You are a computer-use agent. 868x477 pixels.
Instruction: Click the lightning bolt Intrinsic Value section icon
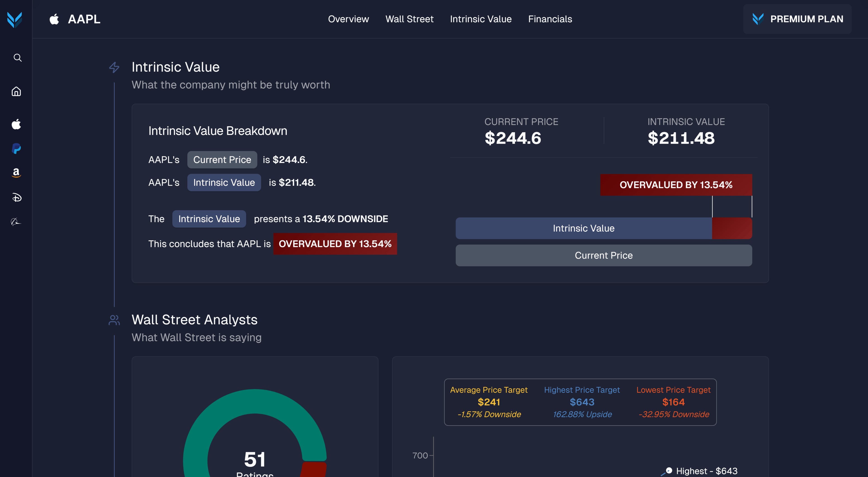coord(114,67)
